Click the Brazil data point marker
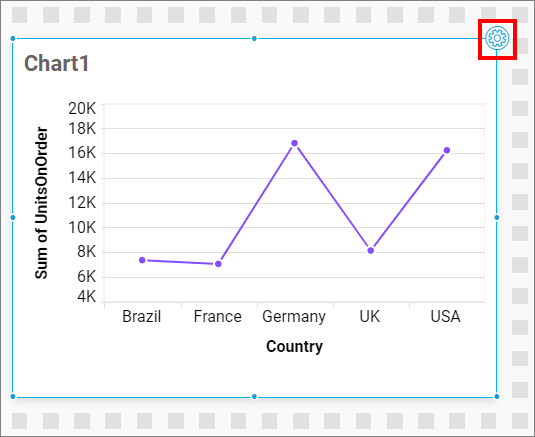This screenshot has width=535, height=437. (x=142, y=260)
